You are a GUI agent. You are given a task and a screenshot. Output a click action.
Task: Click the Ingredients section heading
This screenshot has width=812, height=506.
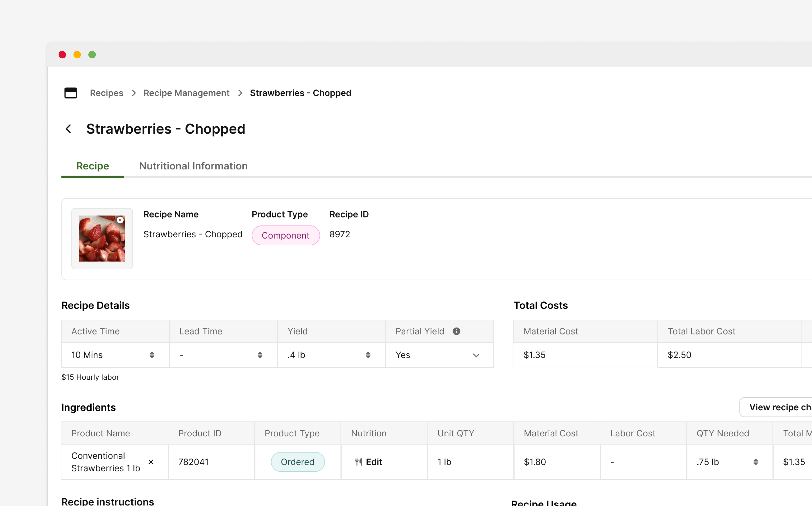(89, 407)
